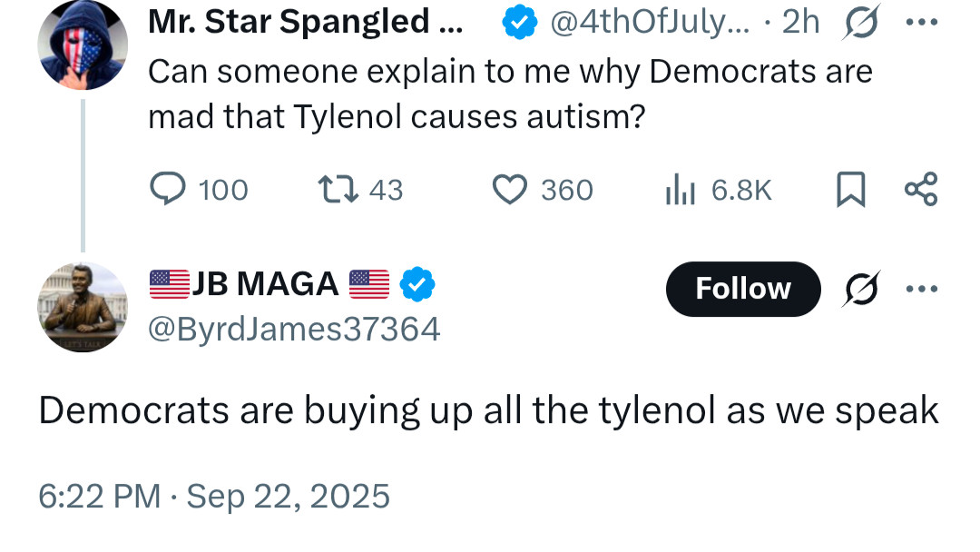Follow the JB MAGA account
Viewport: 980px width, 552px height.
[x=742, y=289]
